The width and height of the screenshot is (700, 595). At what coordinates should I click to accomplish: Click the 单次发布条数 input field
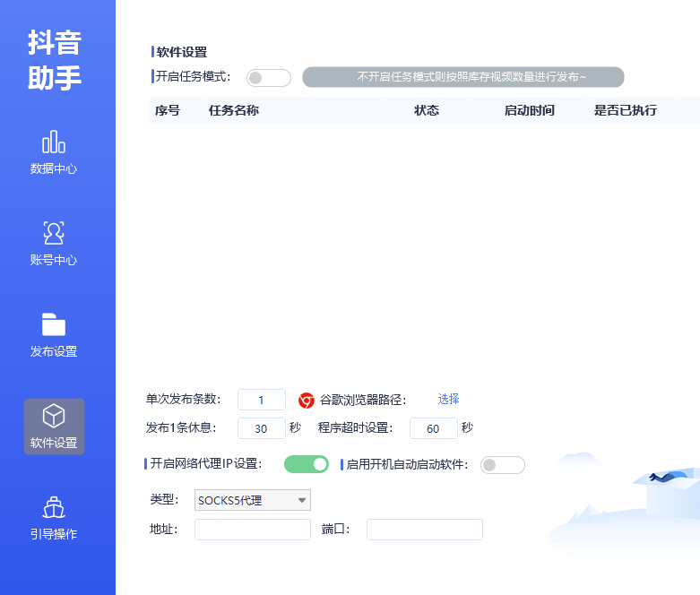[x=262, y=401]
